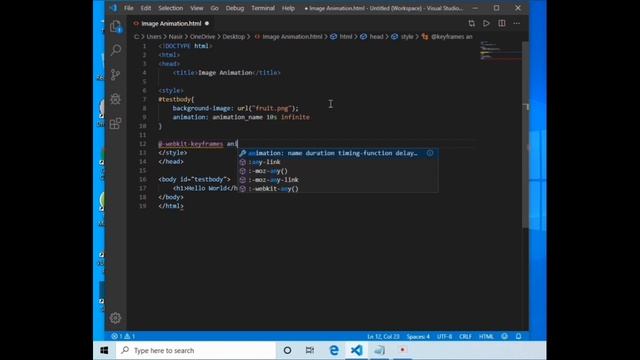Click the Nasir breadcrumb segment
Image resolution: width=640 pixels, height=360 pixels.
(176, 37)
